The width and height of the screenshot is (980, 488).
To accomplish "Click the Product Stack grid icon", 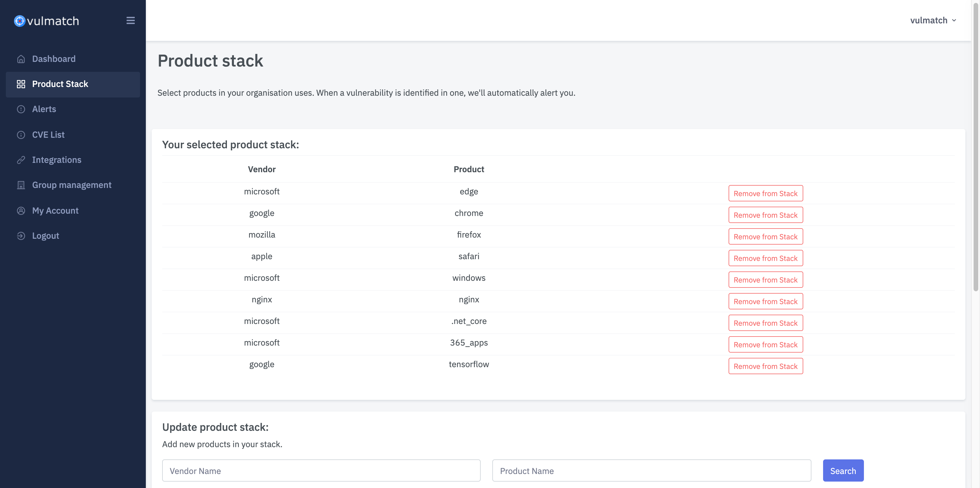I will click(x=21, y=84).
